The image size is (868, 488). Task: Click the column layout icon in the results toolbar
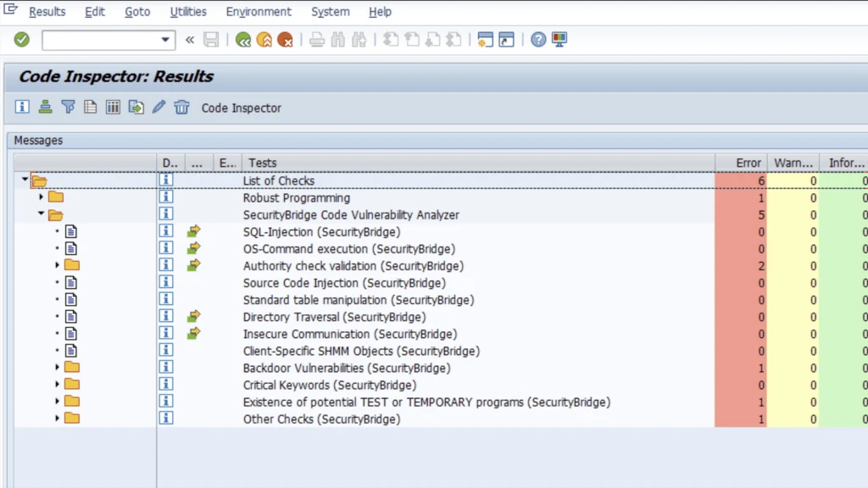pos(113,107)
